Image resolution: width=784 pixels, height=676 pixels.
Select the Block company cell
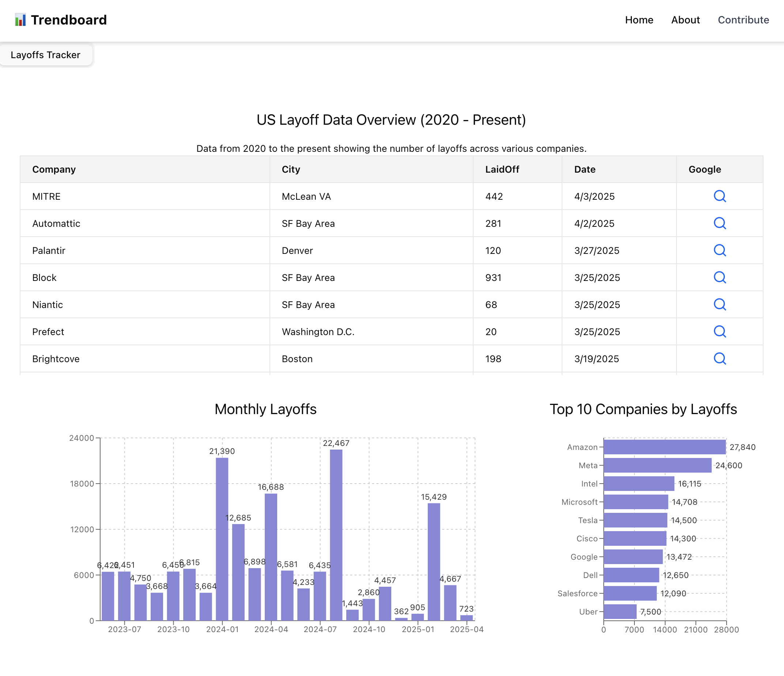tap(145, 277)
